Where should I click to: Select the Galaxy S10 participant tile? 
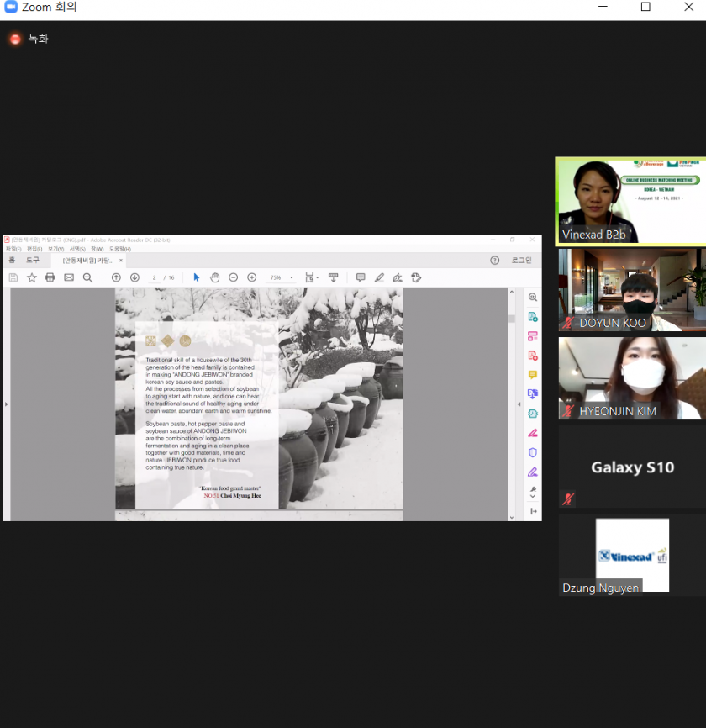[632, 467]
